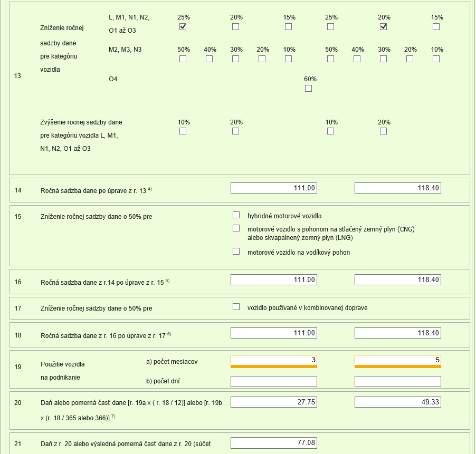Image resolution: width=476 pixels, height=454 pixels.
Task: Uncheck the ticked 25% reduction checkbox in the L, M1, N1 row
Action: tap(183, 27)
